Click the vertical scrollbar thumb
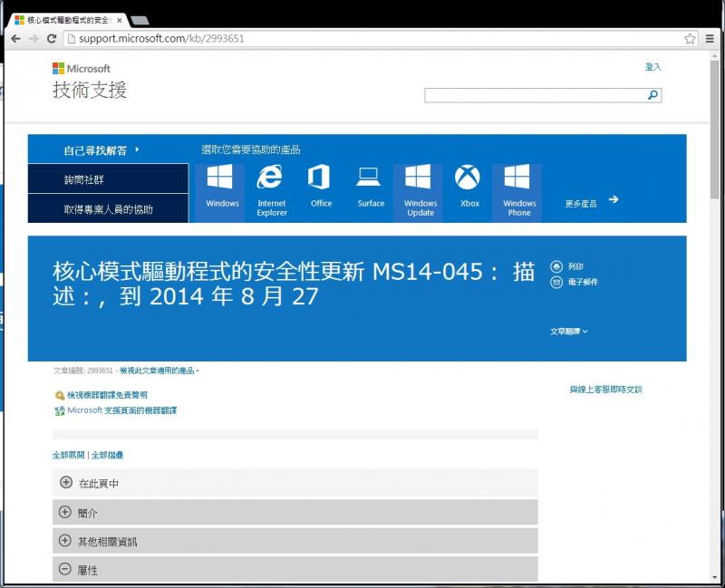This screenshot has width=725, height=588. click(715, 130)
